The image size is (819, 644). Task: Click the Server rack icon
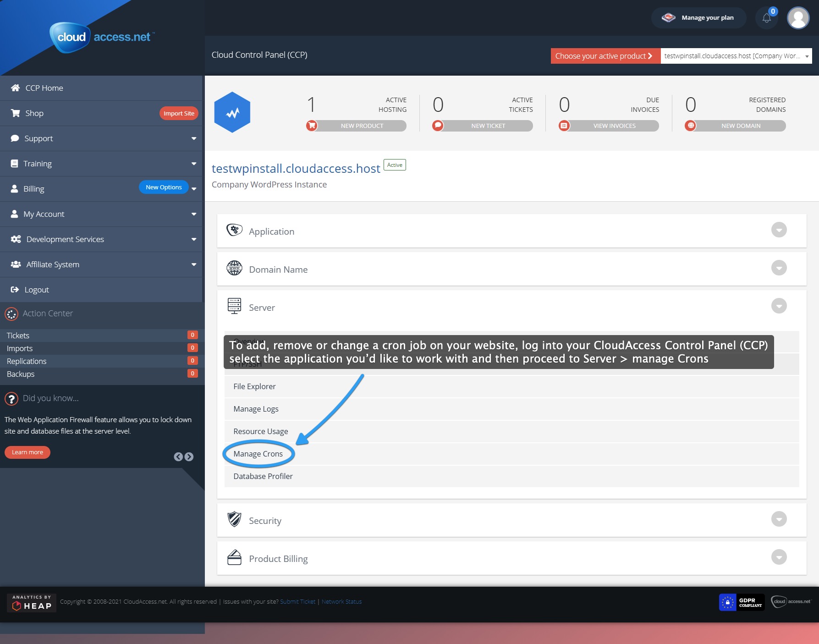[234, 306]
